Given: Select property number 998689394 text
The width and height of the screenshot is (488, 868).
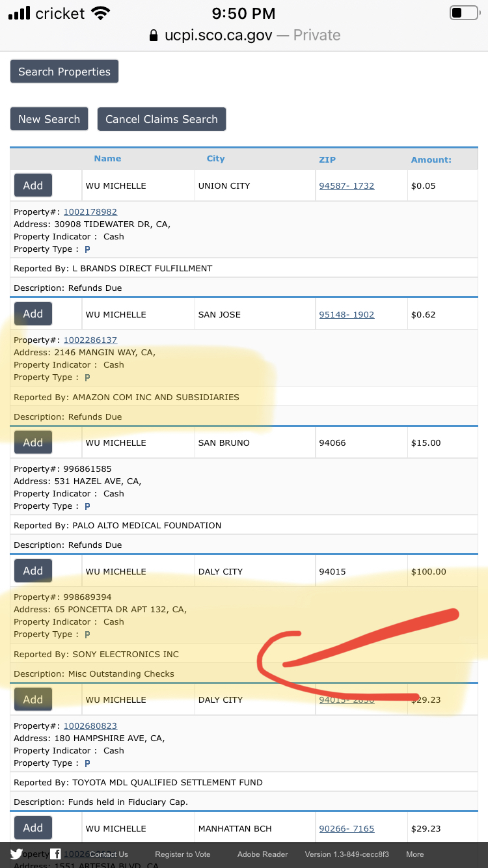Looking at the screenshot, I should tap(87, 597).
